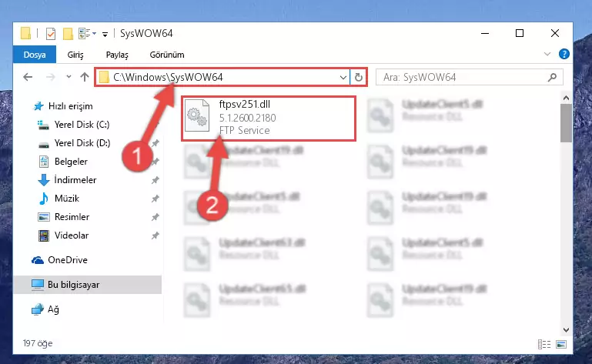
Task: Click the Ağ network icon
Action: coord(38,309)
